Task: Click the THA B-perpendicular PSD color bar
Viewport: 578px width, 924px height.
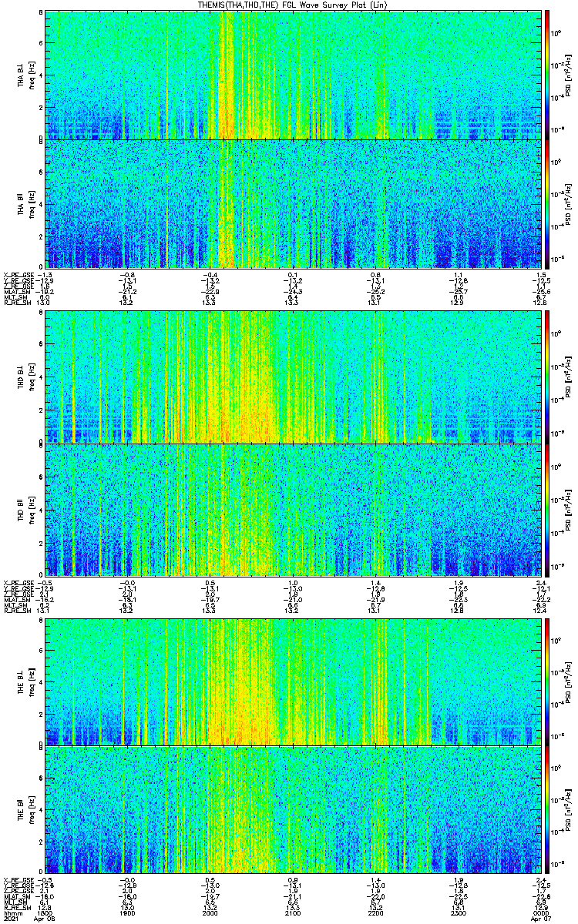Action: tap(547, 75)
